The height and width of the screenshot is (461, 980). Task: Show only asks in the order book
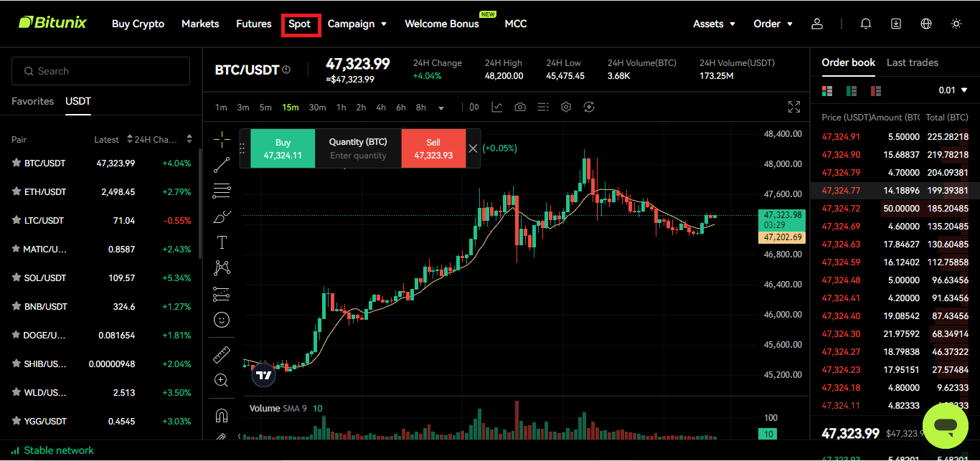tap(875, 90)
